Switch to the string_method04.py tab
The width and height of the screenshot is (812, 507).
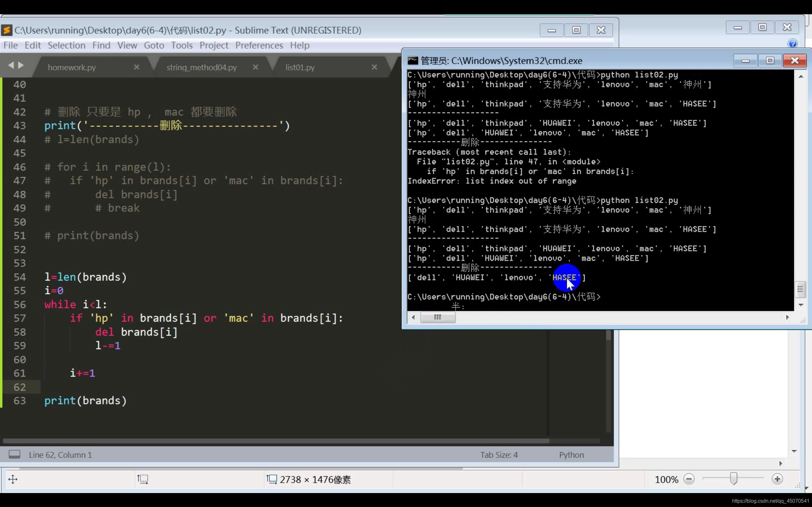tap(201, 67)
